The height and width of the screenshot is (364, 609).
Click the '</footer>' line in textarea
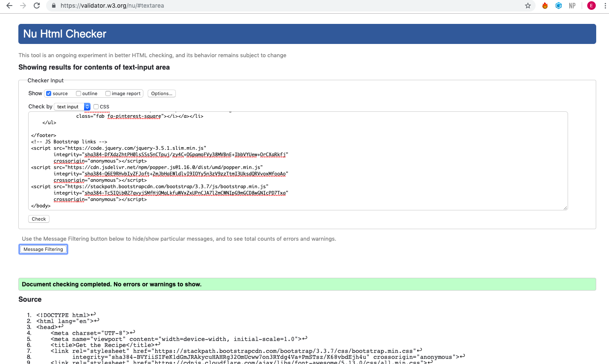44,135
